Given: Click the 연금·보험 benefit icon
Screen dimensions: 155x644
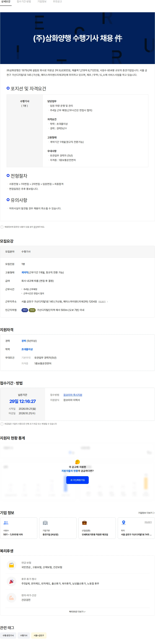Looking at the screenshot, I should click(11, 565).
